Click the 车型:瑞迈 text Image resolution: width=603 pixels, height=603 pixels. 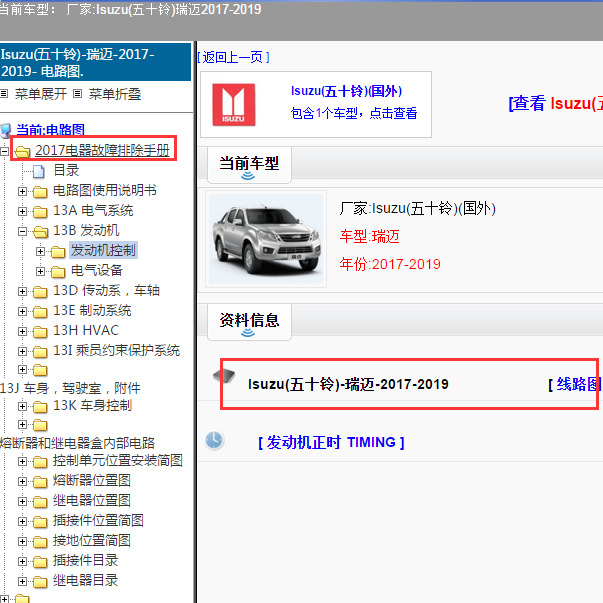369,236
